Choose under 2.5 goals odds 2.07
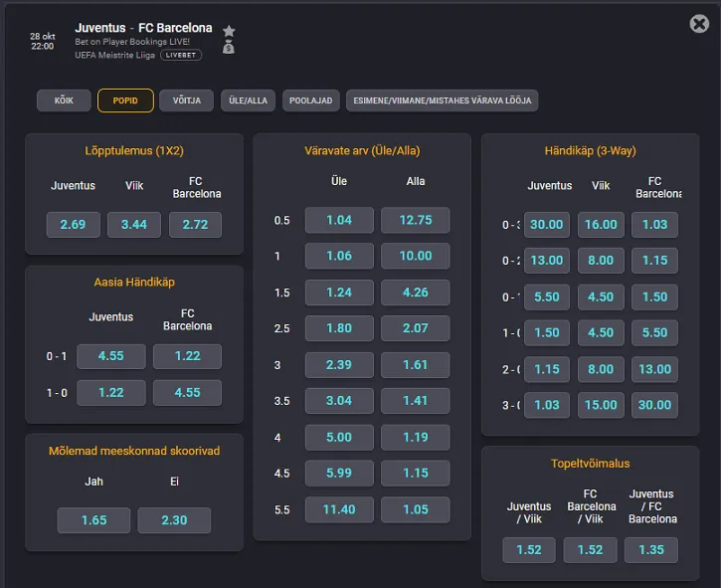This screenshot has width=721, height=588. tap(416, 328)
